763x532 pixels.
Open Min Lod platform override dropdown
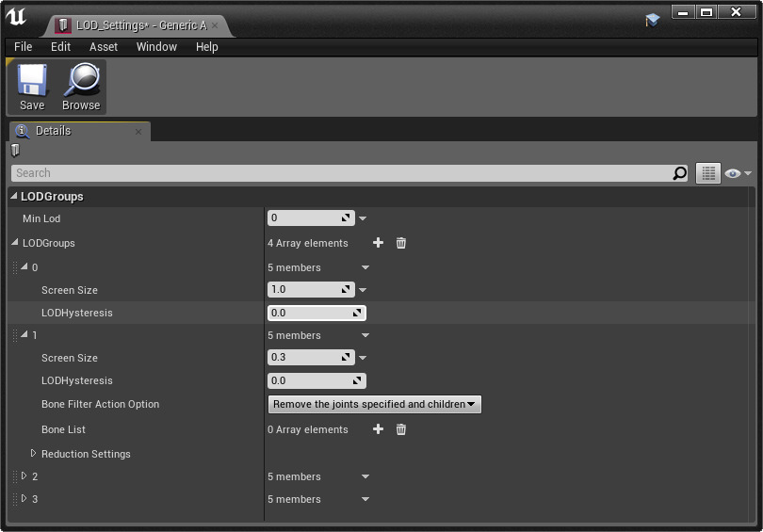click(363, 218)
